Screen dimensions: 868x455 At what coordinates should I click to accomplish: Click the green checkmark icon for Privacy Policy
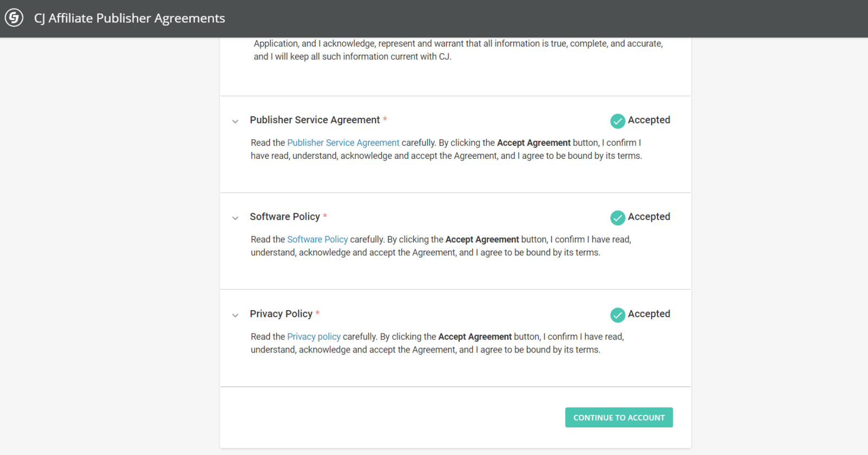point(617,315)
